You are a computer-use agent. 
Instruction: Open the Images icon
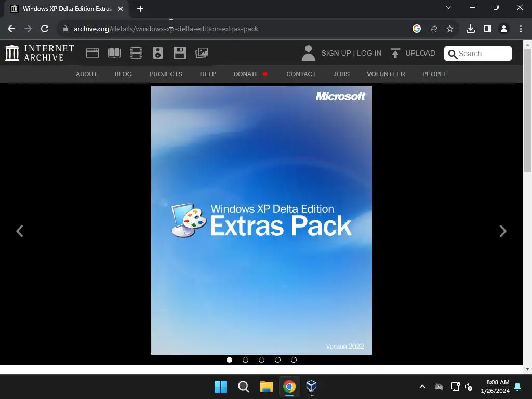pyautogui.click(x=202, y=53)
